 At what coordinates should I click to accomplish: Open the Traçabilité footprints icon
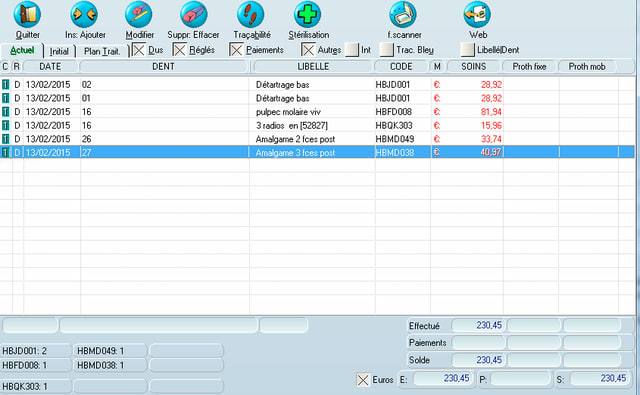tap(251, 14)
